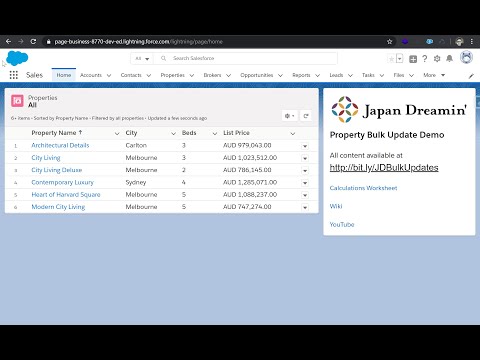
Task: Open the Property Name column menu
Action: tap(117, 134)
